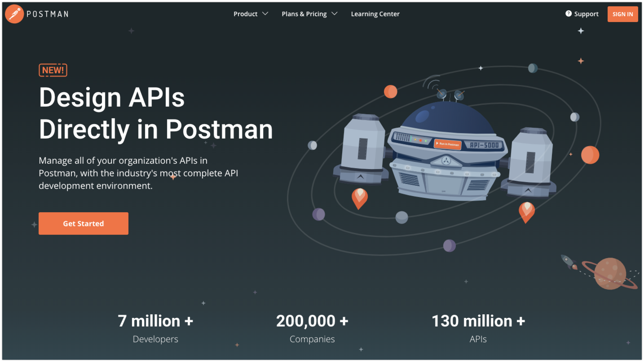Click the "Manage all of your organization's APIs" paragraph

[139, 173]
